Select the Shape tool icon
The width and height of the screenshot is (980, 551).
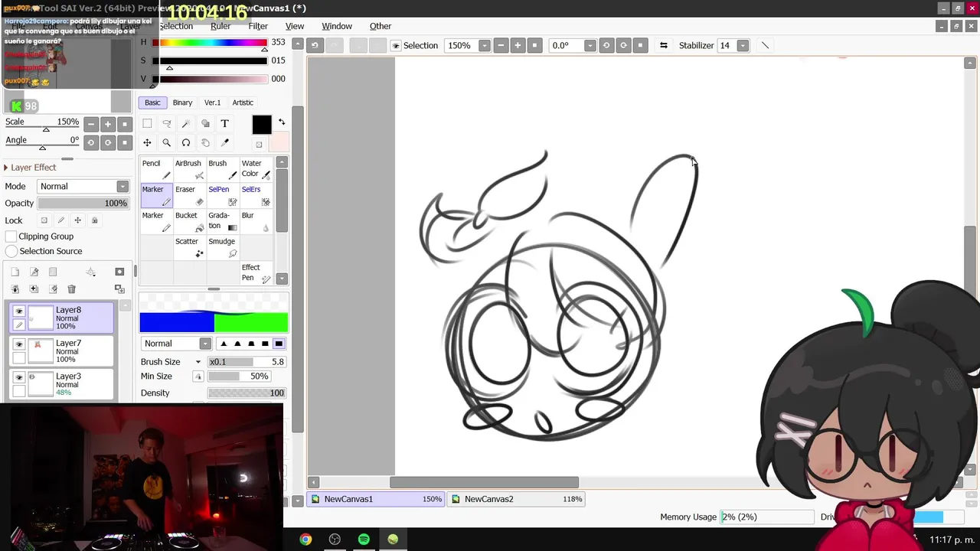[x=205, y=123]
